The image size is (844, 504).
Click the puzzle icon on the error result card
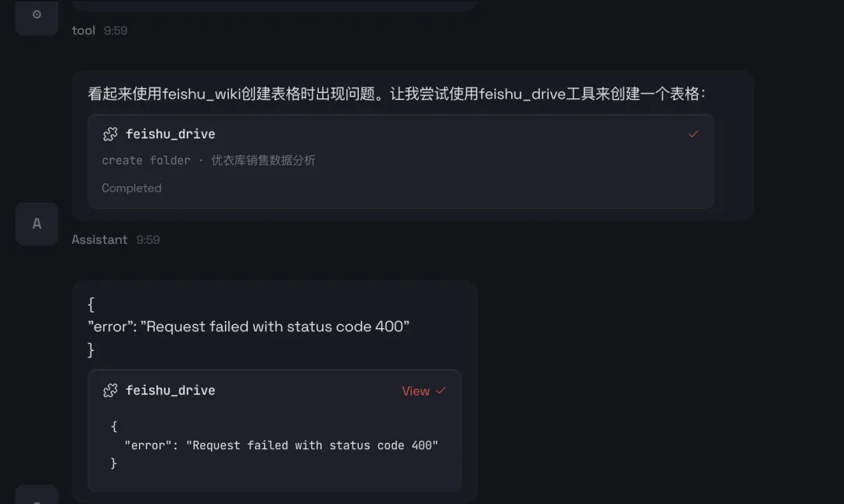pyautogui.click(x=110, y=391)
